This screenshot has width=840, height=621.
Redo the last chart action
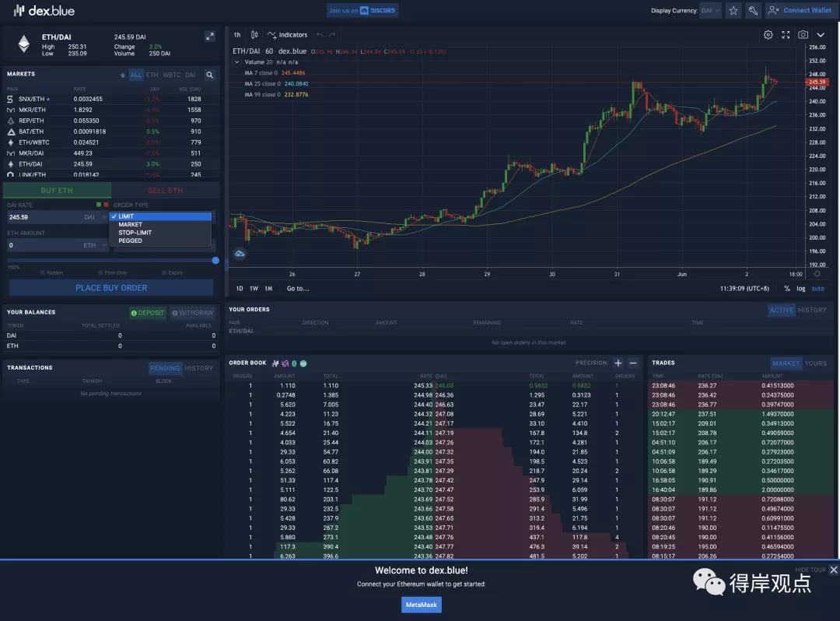(x=332, y=35)
